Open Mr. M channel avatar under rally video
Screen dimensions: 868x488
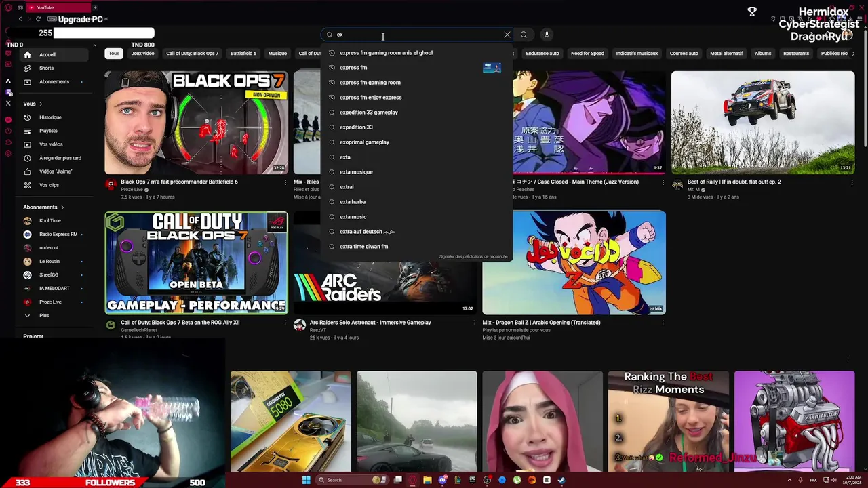coord(677,184)
